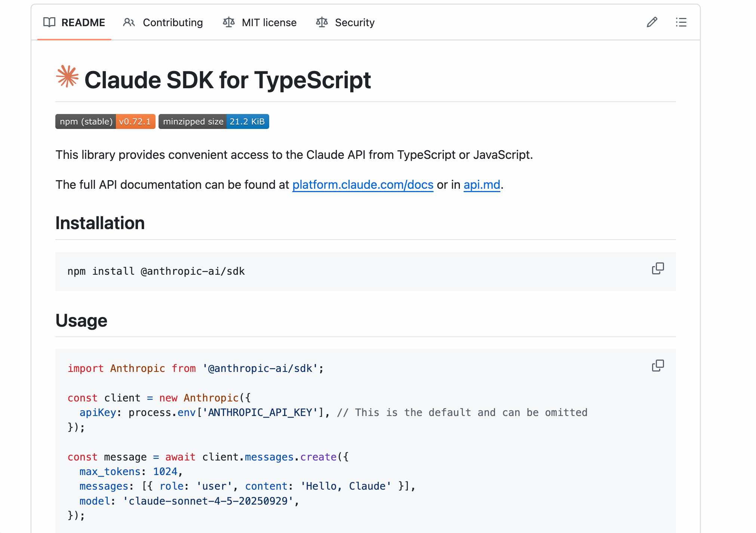Open the outline table of contents icon

click(x=681, y=22)
